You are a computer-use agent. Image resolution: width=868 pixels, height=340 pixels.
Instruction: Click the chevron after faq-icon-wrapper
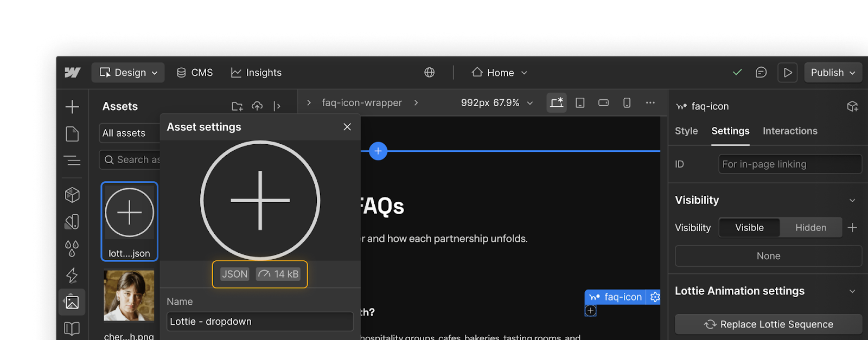[416, 102]
